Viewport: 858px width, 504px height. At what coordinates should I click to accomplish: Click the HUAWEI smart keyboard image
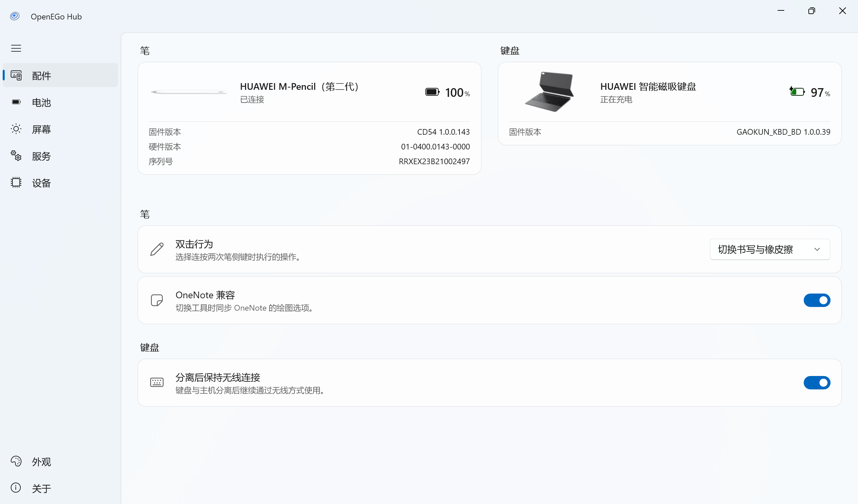tap(549, 92)
